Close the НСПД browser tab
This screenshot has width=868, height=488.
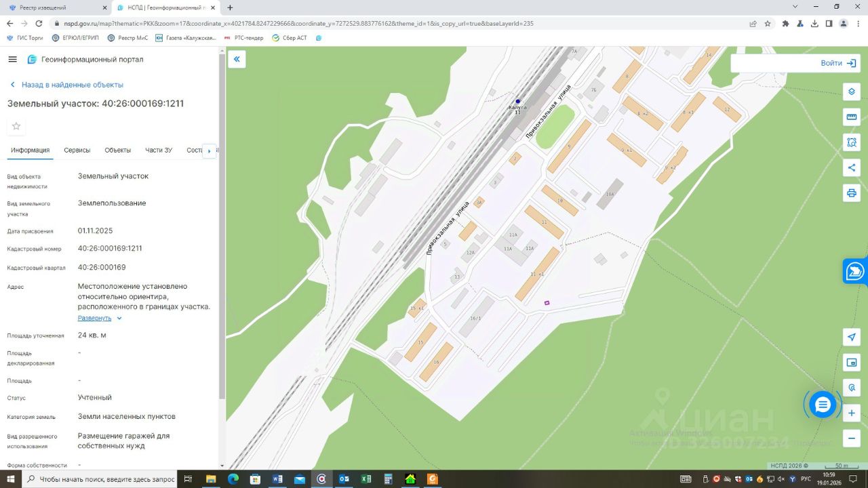coord(214,7)
